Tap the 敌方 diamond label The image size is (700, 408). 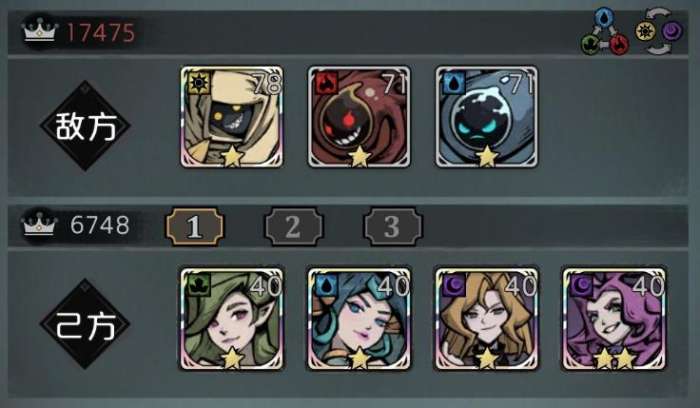coord(85,126)
